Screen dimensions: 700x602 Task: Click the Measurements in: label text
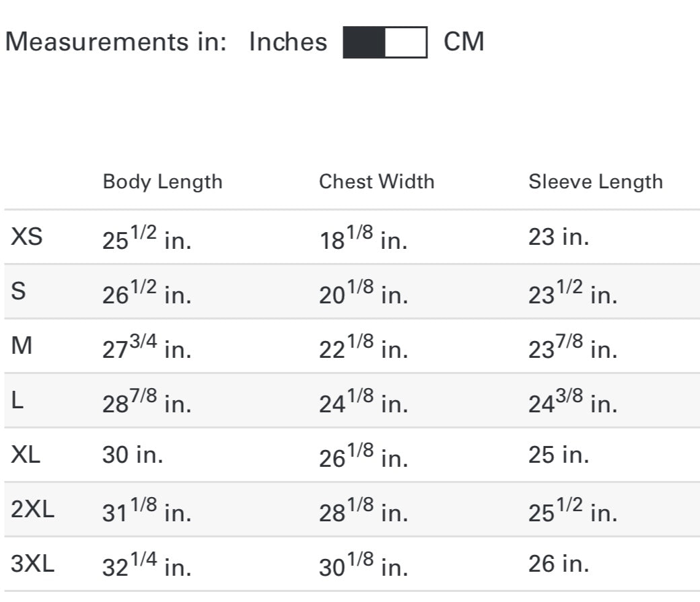116,42
